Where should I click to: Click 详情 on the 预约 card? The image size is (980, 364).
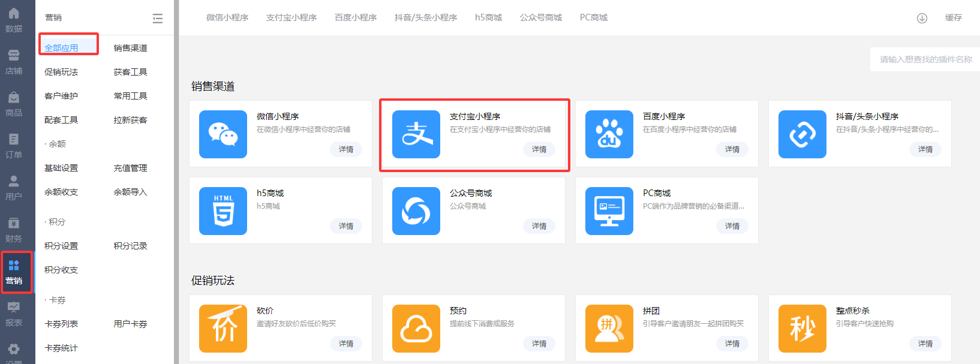tap(539, 344)
